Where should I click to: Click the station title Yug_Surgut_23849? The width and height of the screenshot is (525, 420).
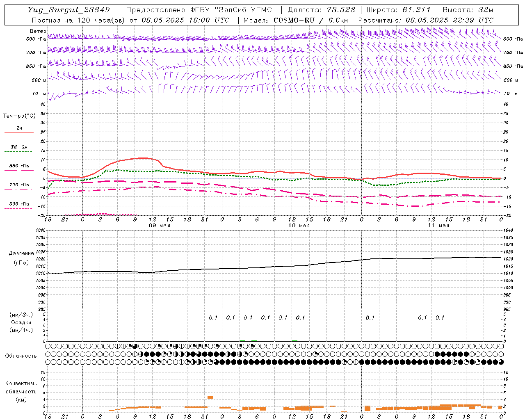(x=69, y=10)
